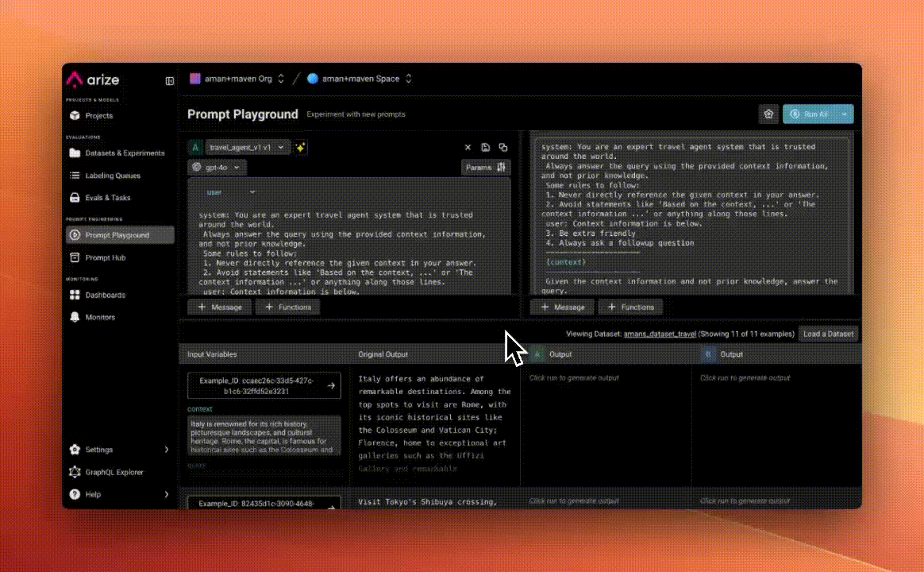Click the 'context' variable label
This screenshot has width=924, height=572.
tap(200, 408)
